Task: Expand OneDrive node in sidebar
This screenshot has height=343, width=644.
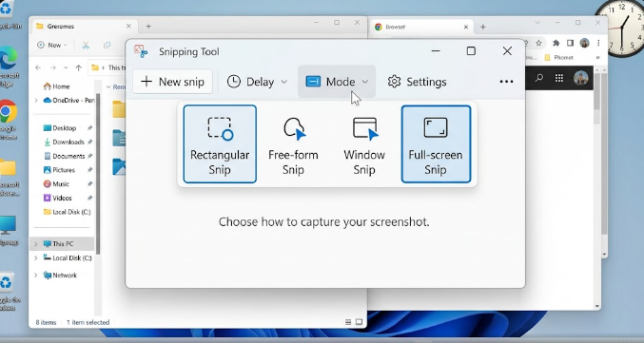Action: coord(36,100)
